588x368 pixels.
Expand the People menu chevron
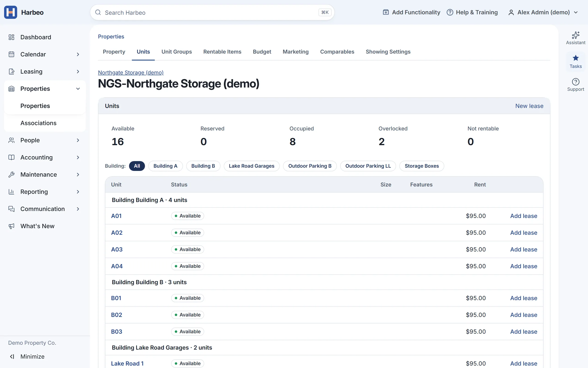(78, 140)
